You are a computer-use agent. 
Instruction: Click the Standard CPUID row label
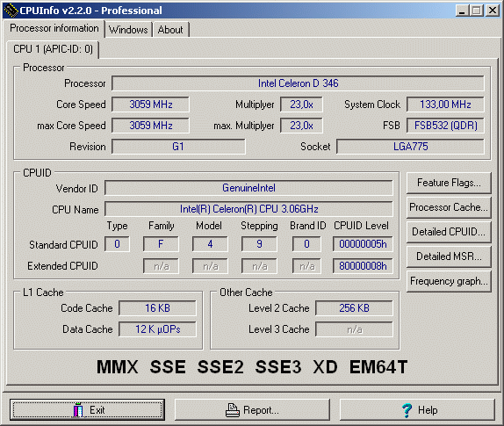63,245
